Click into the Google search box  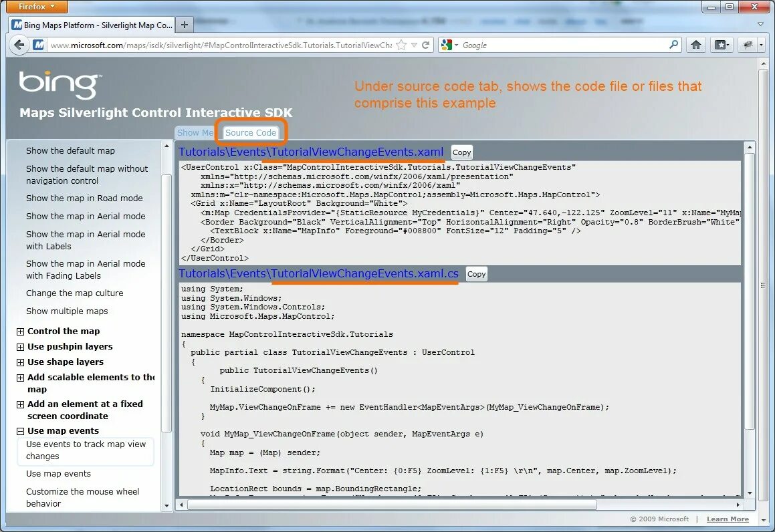coord(564,45)
